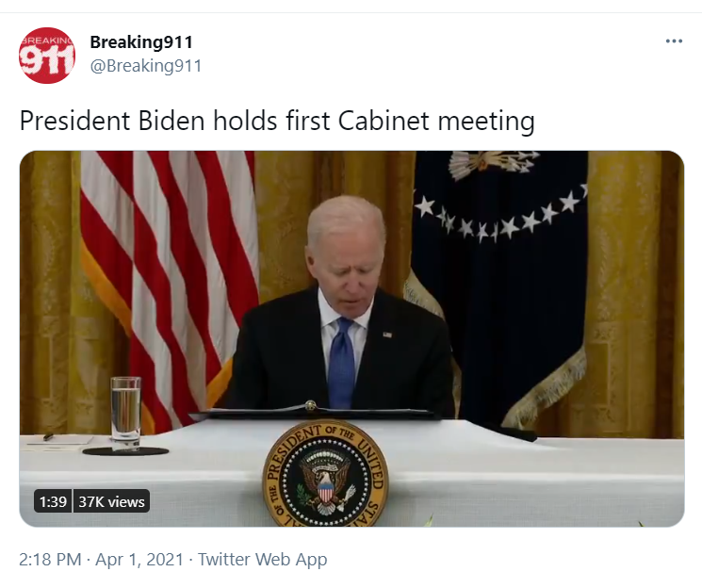Click the 37K views badge
Screen dimensions: 702x588
111,501
